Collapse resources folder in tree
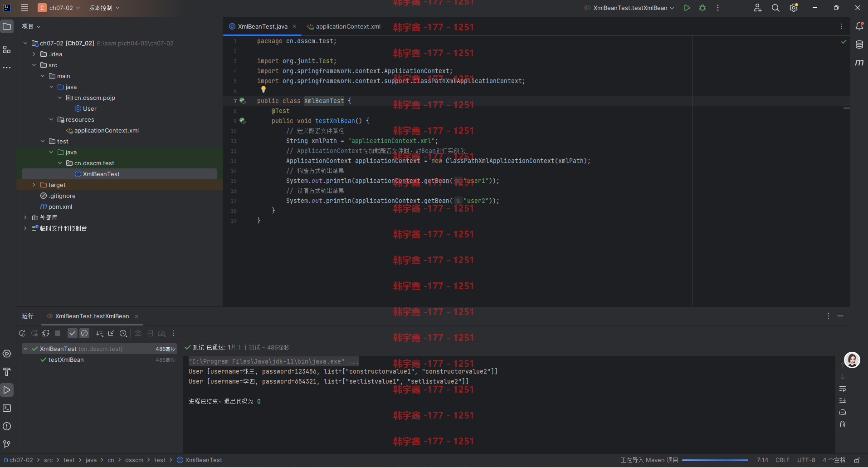This screenshot has height=468, width=868. (x=51, y=119)
